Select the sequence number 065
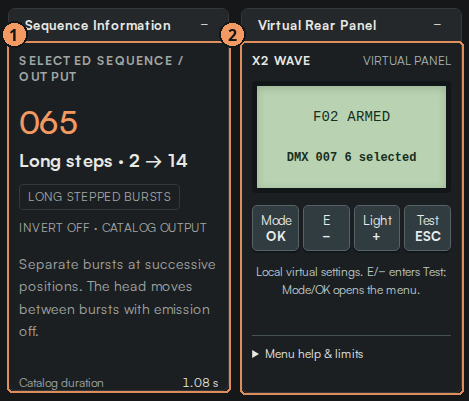469x401 pixels. tap(49, 123)
